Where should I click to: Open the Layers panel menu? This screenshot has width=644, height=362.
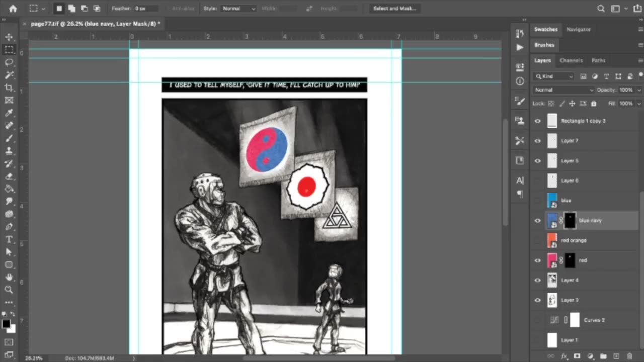click(640, 60)
